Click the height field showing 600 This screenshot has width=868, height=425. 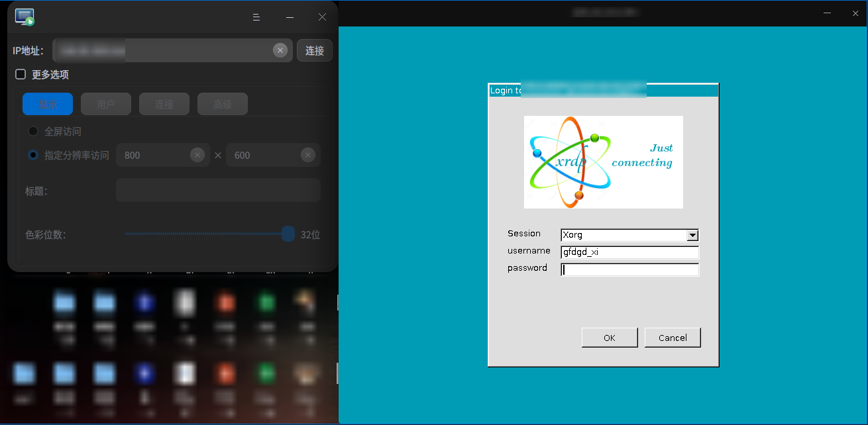(273, 155)
